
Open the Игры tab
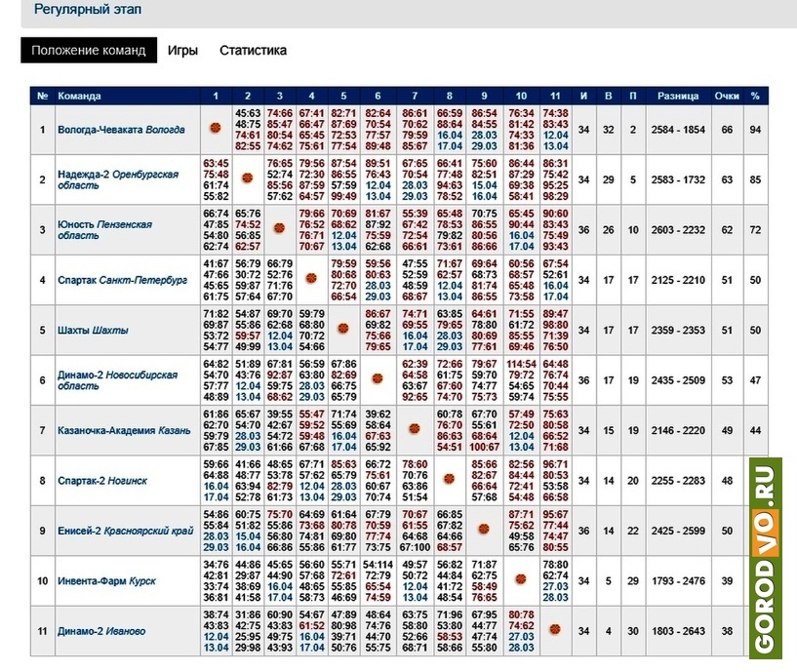coord(182,51)
